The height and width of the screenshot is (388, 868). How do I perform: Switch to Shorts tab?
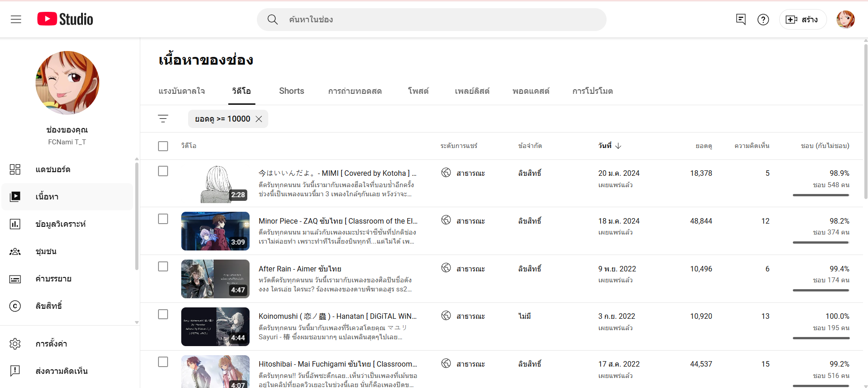[x=291, y=91]
